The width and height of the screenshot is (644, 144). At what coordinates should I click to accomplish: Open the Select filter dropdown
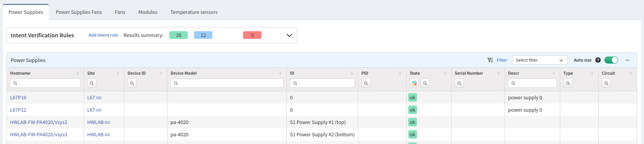tap(540, 60)
